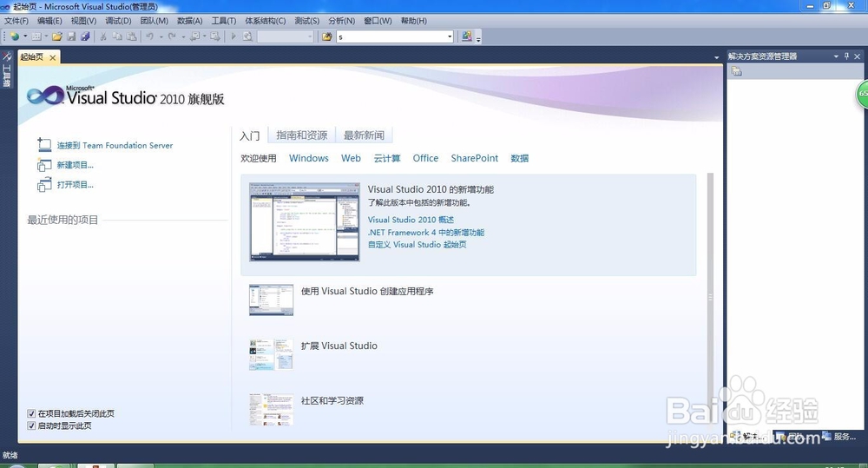Image resolution: width=868 pixels, height=468 pixels.
Task: Open the 调试(D) menu
Action: tap(118, 21)
